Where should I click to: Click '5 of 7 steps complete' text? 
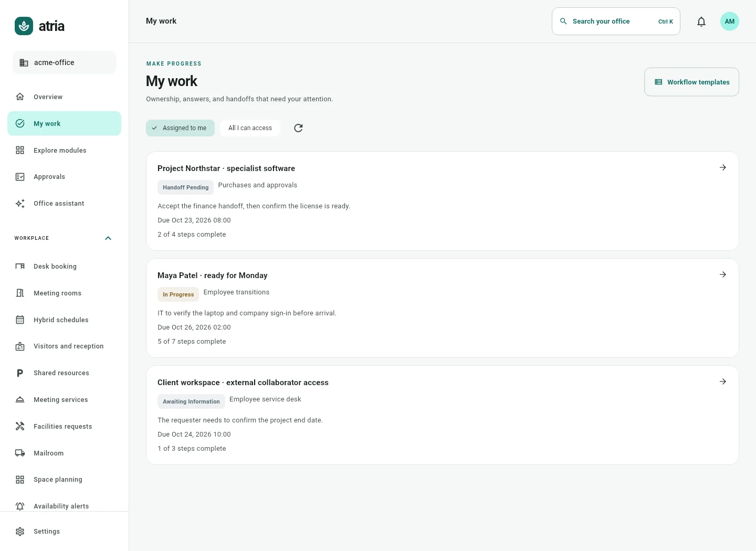tap(192, 342)
